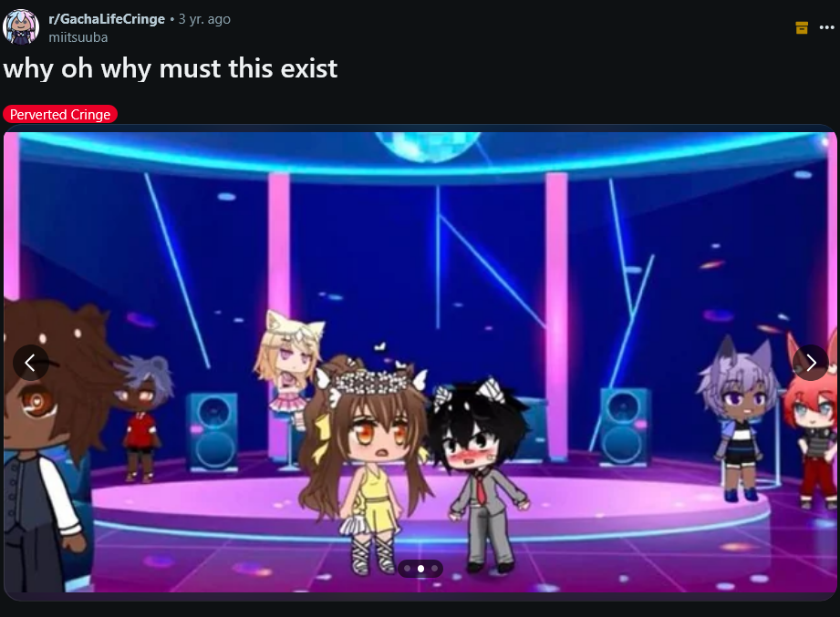840x617 pixels.
Task: Open the post options ellipsis menu
Action: pos(826,28)
